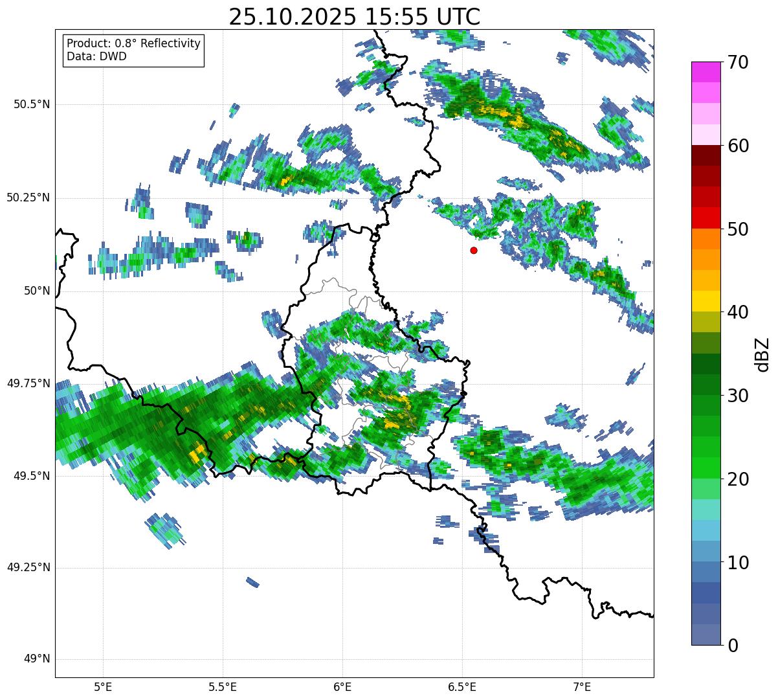Screen dimensions: 778x700
Task: Click the "7°E" longitude label
Action: [x=582, y=687]
